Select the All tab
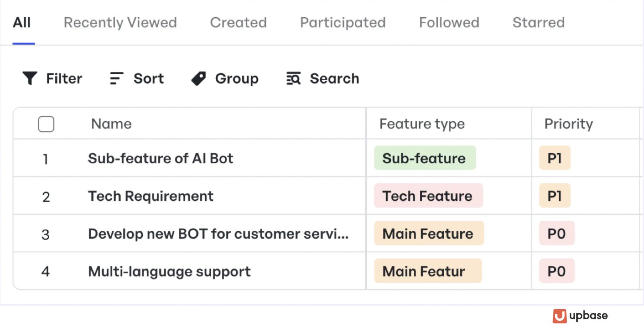Image resolution: width=644 pixels, height=334 pixels. [22, 23]
